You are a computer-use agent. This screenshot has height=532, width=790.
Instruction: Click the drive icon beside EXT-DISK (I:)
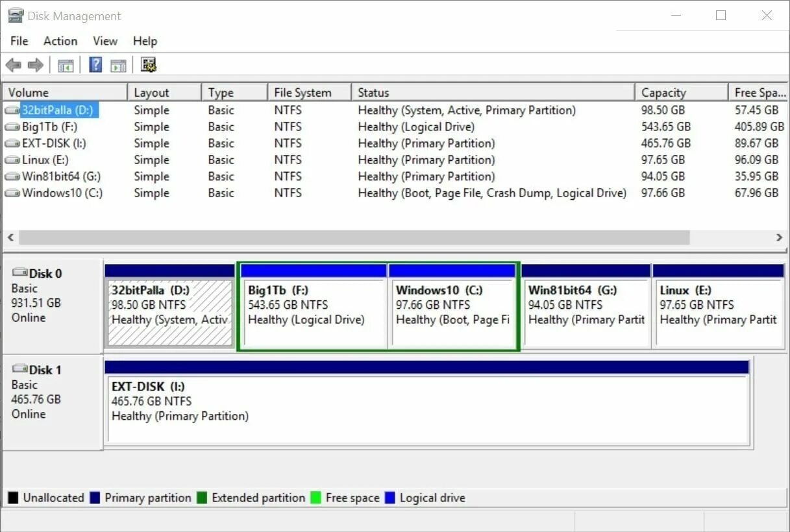(12, 143)
